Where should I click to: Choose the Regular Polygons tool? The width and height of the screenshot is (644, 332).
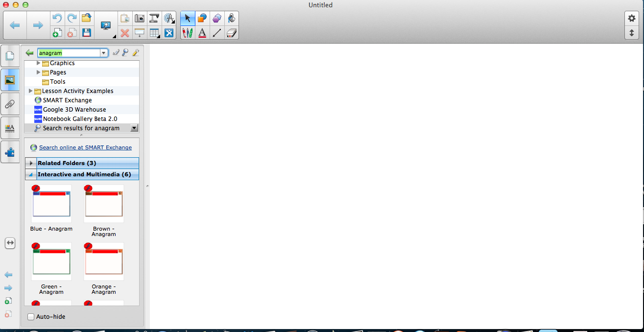click(x=217, y=18)
